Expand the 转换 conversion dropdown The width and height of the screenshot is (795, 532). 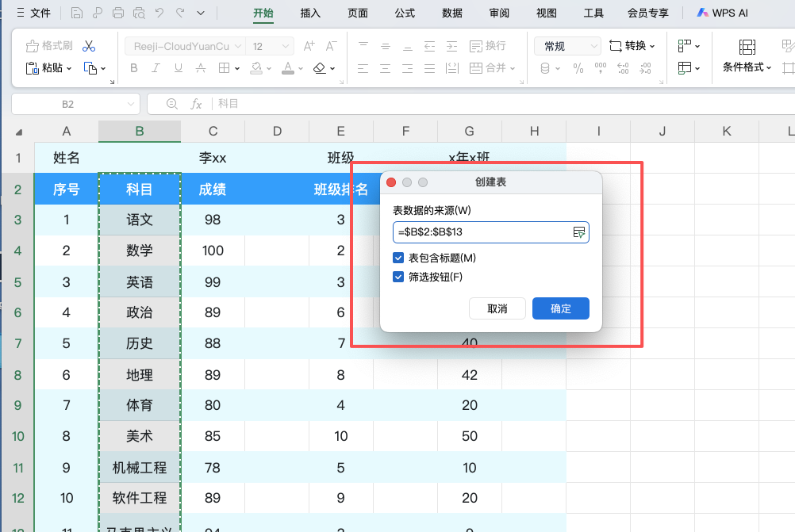click(x=632, y=46)
